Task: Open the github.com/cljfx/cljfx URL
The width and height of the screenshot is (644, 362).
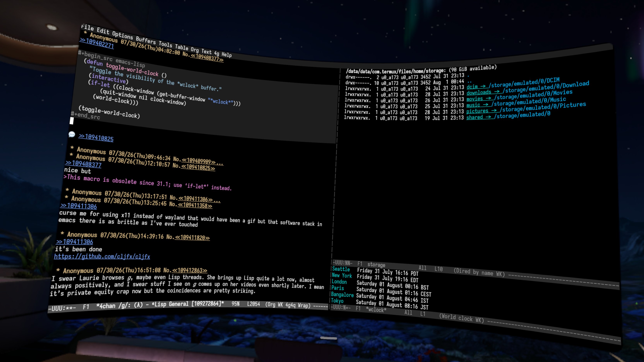Action: tap(102, 256)
